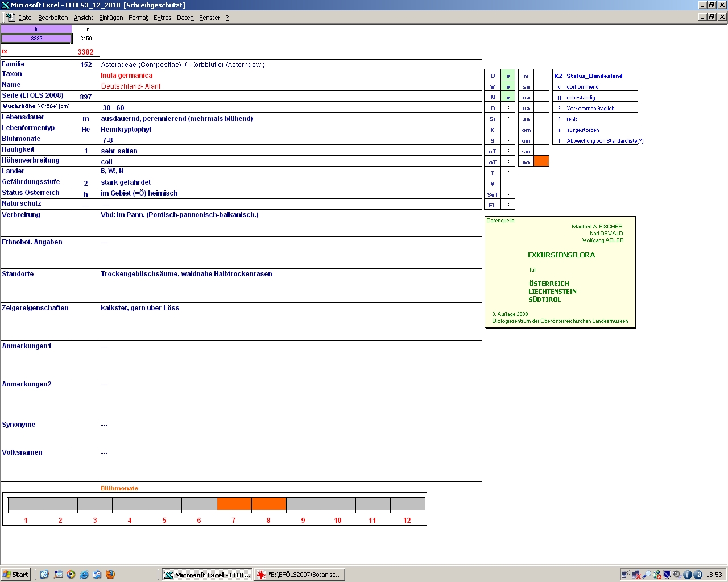The width and height of the screenshot is (728, 582).
Task: Click the disconnected network tray icon
Action: point(636,575)
